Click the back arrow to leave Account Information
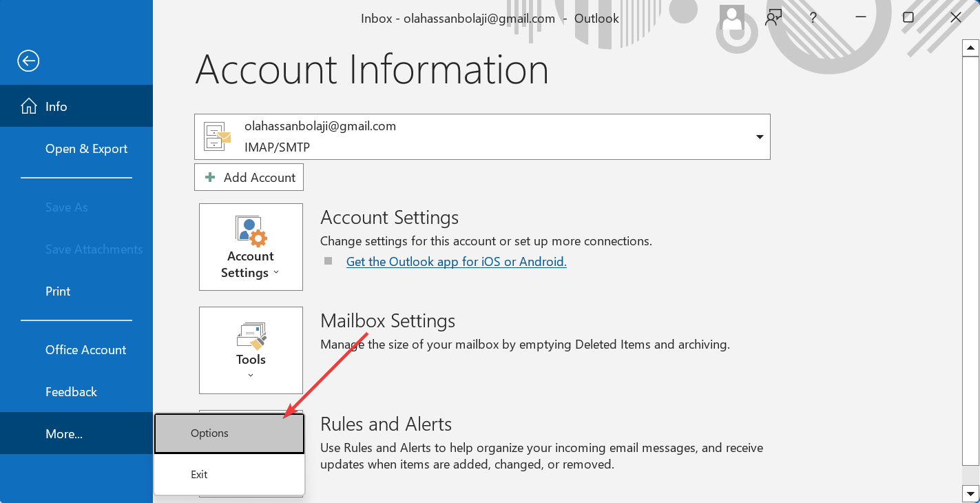Screen dimensions: 980x503 [28, 61]
